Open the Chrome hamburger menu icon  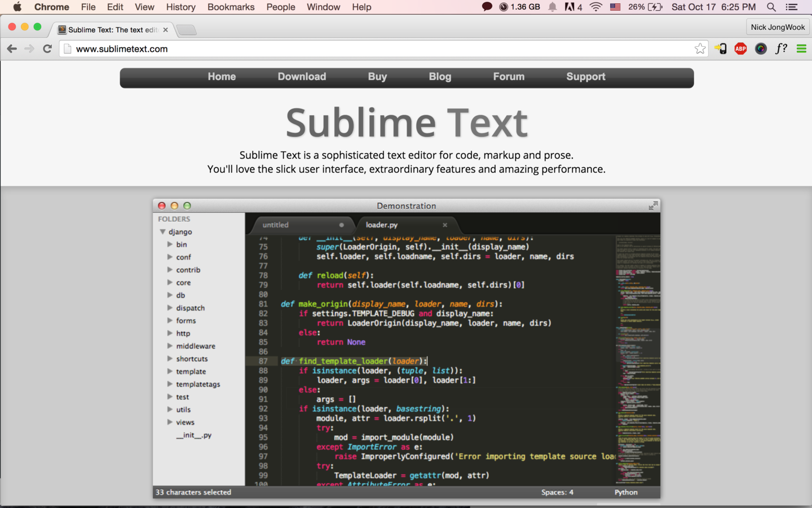pos(801,49)
